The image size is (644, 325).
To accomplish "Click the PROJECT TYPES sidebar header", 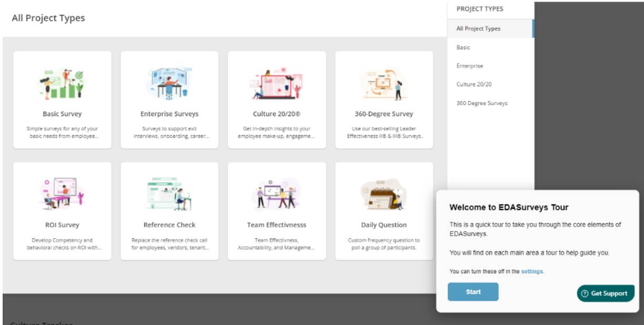I will 480,9.
